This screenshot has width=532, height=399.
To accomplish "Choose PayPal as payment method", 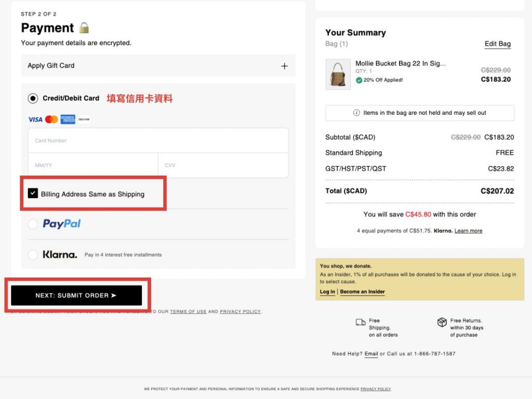I will (x=33, y=224).
